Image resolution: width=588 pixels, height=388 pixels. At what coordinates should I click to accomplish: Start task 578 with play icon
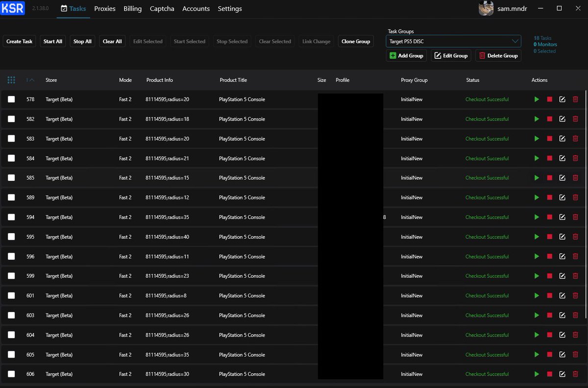coord(537,99)
